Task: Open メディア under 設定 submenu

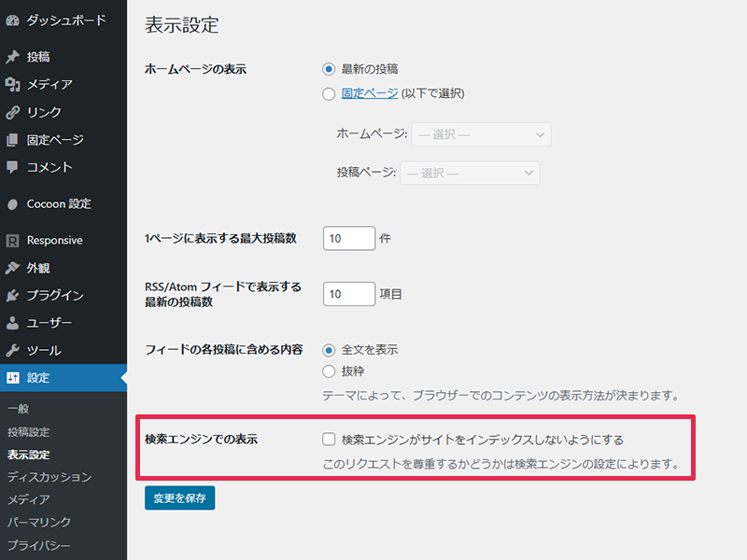Action: click(29, 499)
